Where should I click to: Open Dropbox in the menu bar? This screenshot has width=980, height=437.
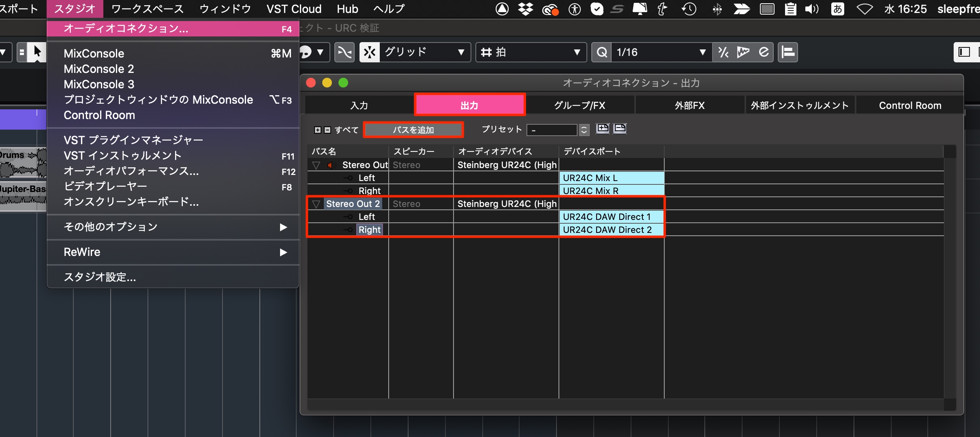(526, 9)
